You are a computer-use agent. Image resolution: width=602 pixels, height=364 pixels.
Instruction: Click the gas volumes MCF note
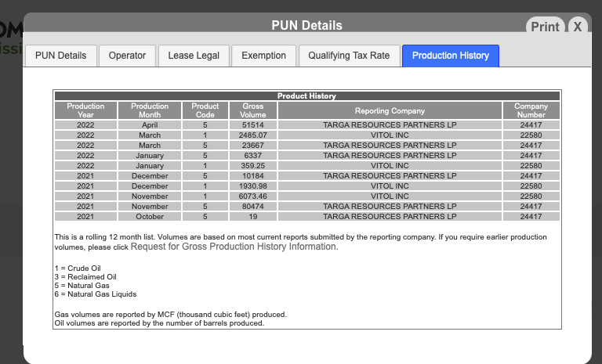(x=170, y=315)
